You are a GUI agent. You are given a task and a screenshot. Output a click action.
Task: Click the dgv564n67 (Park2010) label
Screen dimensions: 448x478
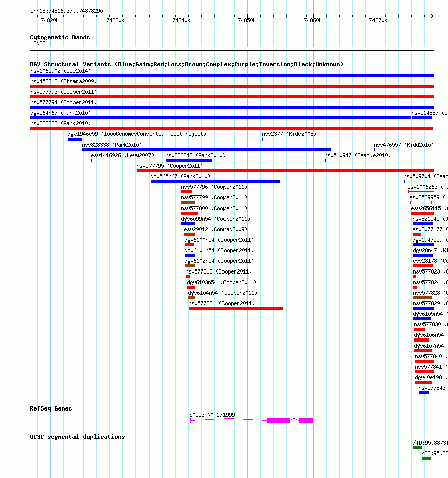60,113
